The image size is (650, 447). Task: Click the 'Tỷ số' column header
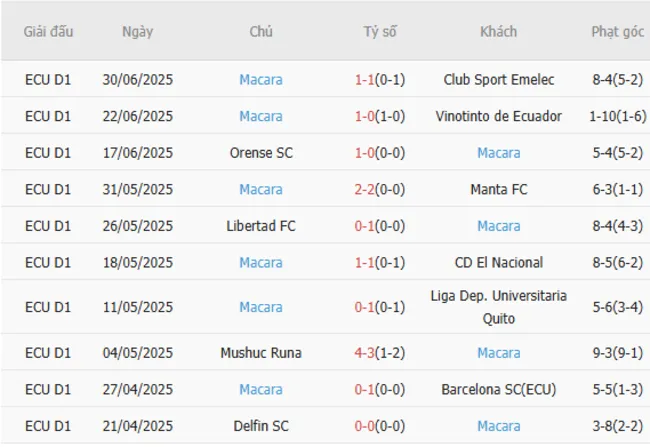point(380,31)
